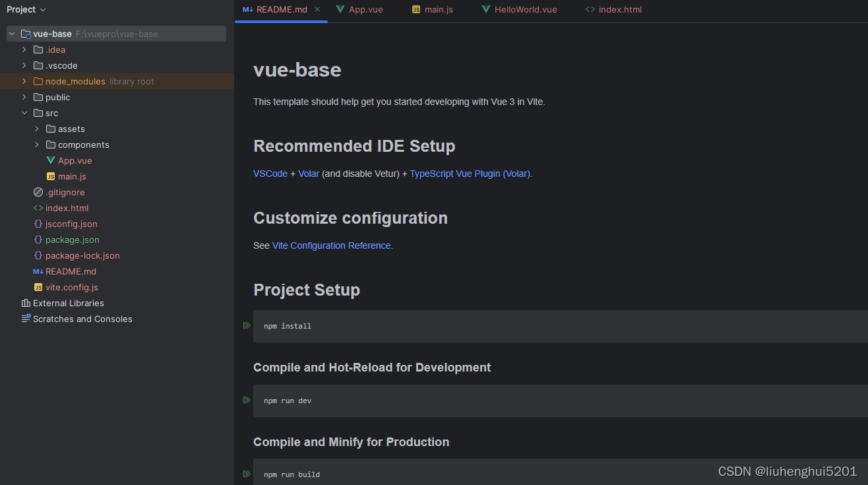Select main.js in the project tree
Image resolution: width=868 pixels, height=485 pixels.
[72, 176]
